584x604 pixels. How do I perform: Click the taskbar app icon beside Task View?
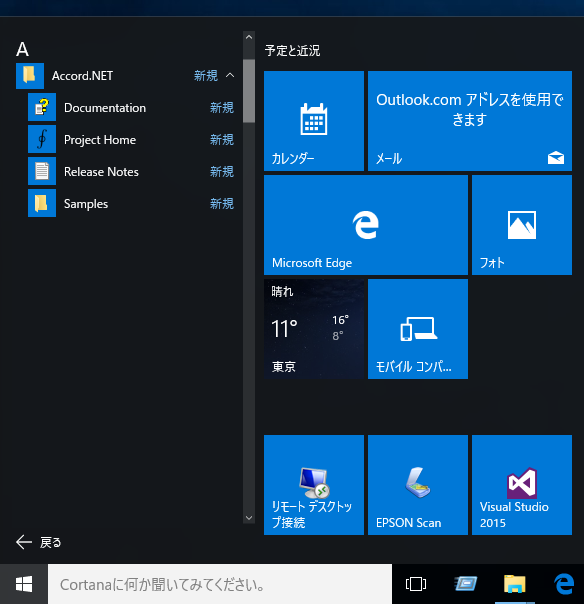[466, 584]
